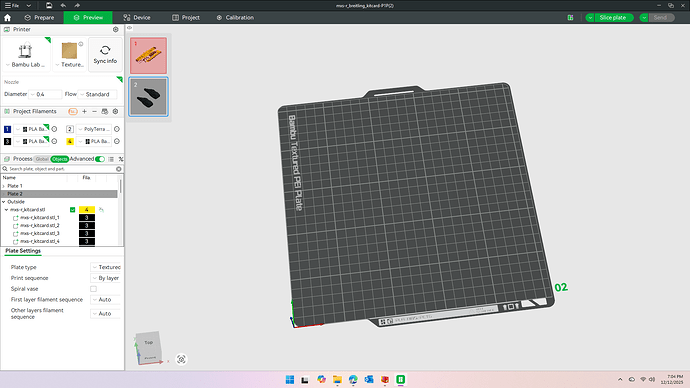Click the home icon in top bar
690x388 pixels.
pyautogui.click(x=7, y=18)
